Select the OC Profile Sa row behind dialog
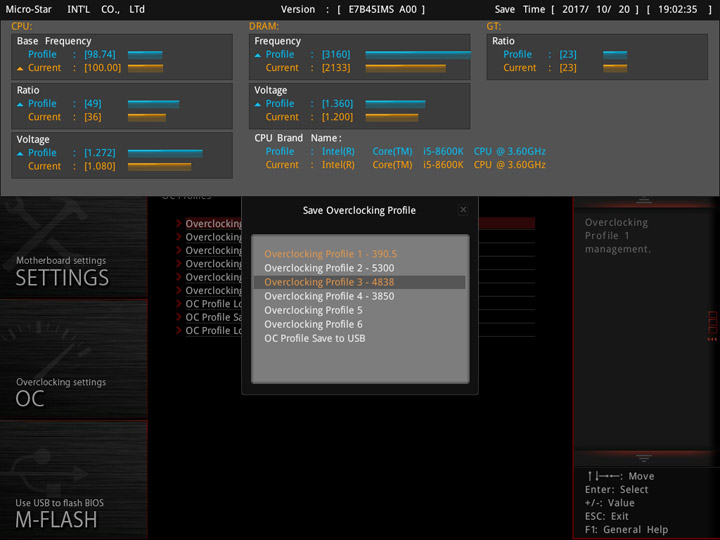This screenshot has width=720, height=540. coord(214,317)
